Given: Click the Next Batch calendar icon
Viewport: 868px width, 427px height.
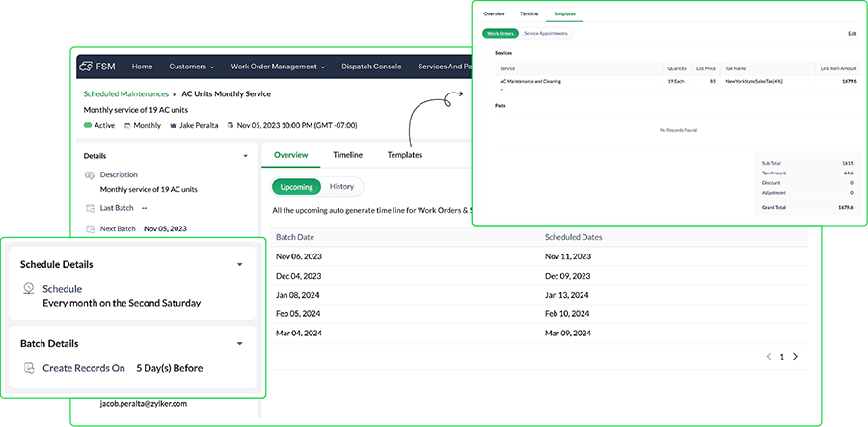Looking at the screenshot, I should [x=90, y=228].
